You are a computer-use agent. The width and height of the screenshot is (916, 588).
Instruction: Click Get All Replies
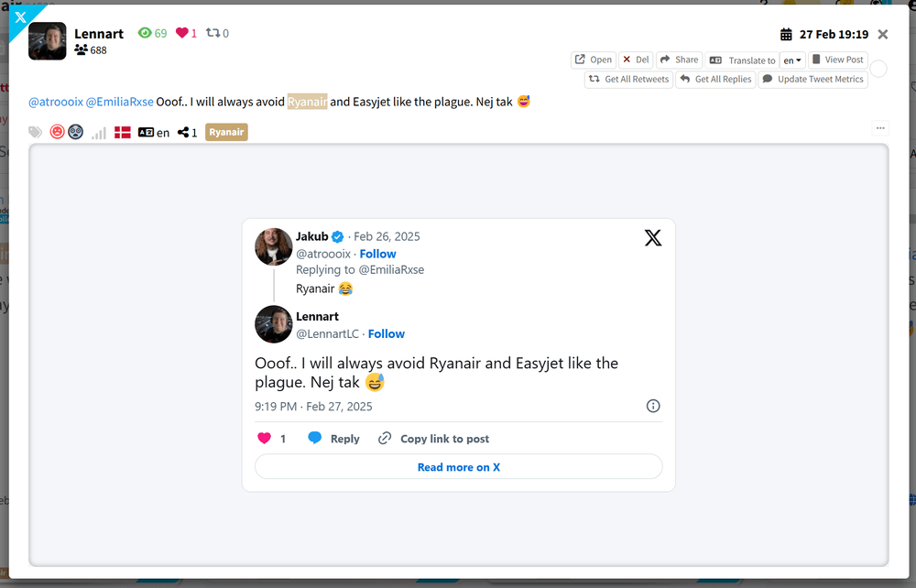tap(715, 79)
